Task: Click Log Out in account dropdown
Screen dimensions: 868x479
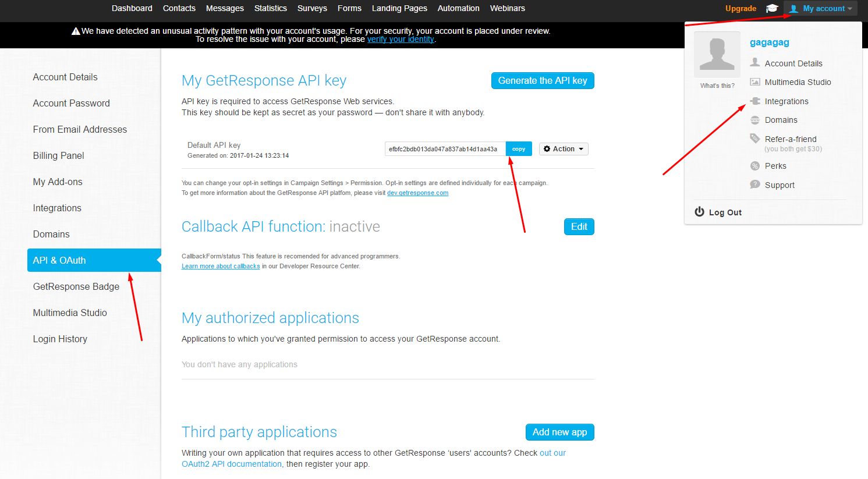Action: [x=725, y=212]
